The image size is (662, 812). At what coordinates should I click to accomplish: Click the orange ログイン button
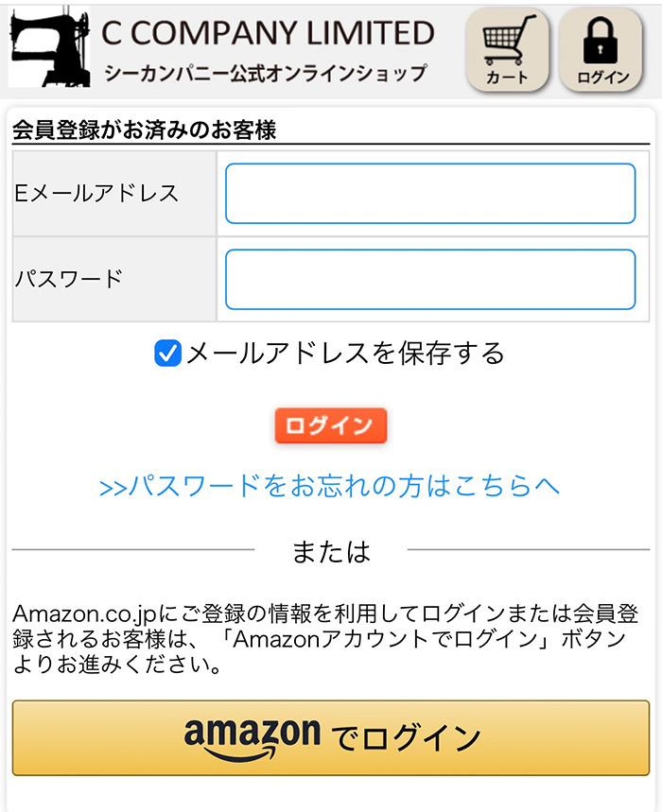[331, 425]
